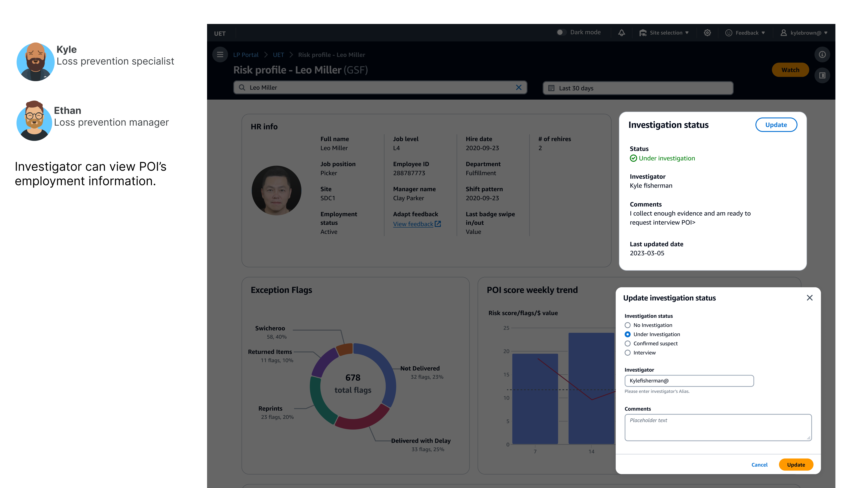Navigate to LP Portal breadcrumb
The width and height of the screenshot is (868, 488).
pos(246,54)
